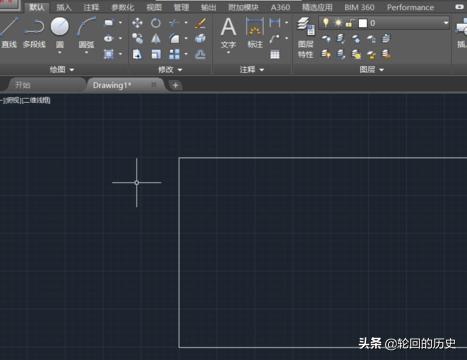This screenshot has height=360, width=467.
Task: Open dropdown arrow beside Rectangle tool
Action: (x=120, y=23)
